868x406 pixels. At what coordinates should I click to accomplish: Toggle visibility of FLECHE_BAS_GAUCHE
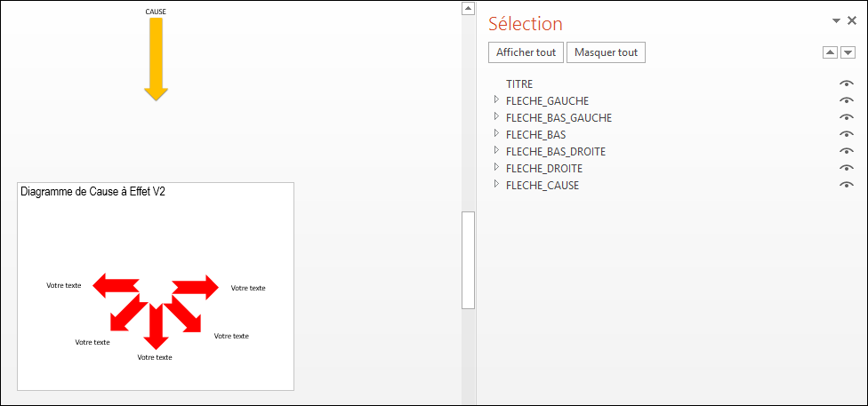click(x=847, y=117)
